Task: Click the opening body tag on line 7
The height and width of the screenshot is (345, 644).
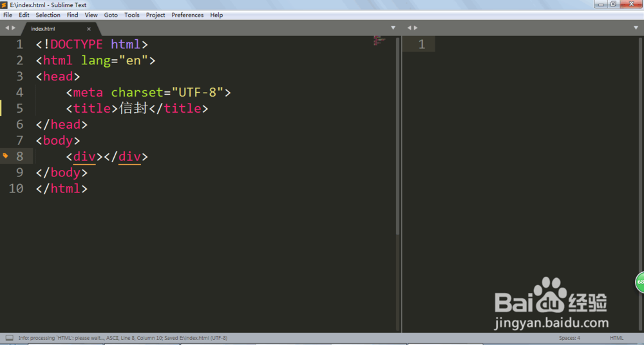Action: (58, 140)
